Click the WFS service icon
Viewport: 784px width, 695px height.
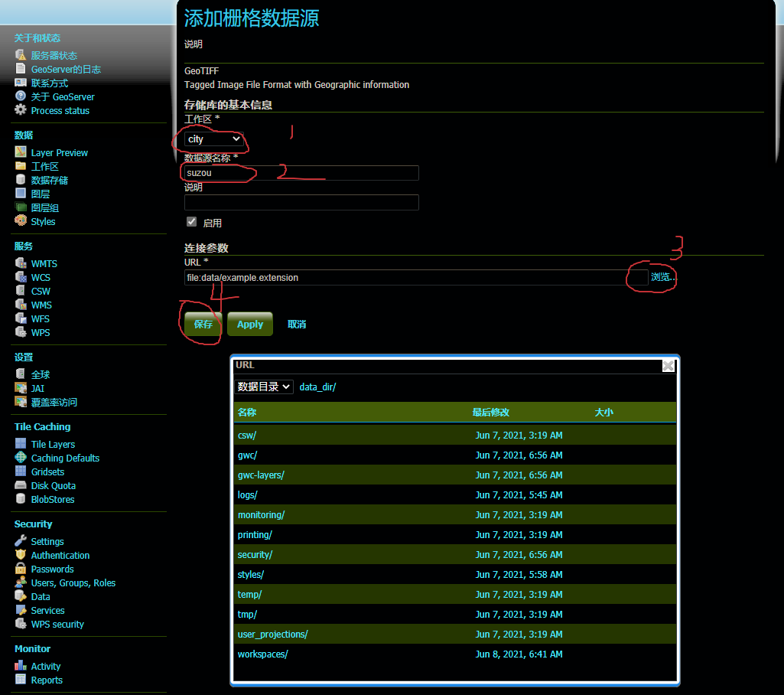[x=21, y=318]
